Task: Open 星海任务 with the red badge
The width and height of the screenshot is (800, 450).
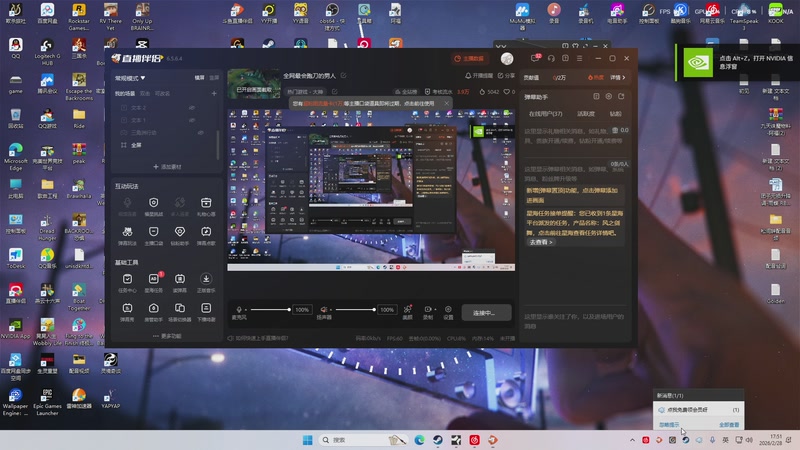Action: click(154, 283)
